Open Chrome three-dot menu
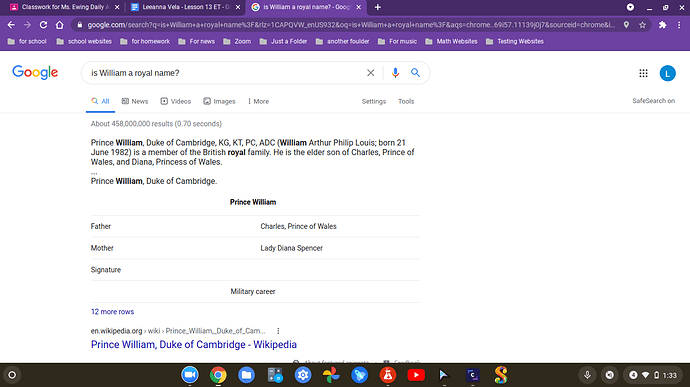Screen dimensions: 690x387 pyautogui.click(x=679, y=25)
